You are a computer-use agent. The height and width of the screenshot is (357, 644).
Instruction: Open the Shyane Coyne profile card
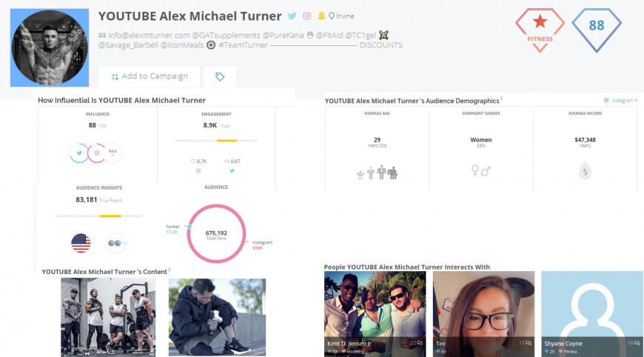pyautogui.click(x=591, y=313)
